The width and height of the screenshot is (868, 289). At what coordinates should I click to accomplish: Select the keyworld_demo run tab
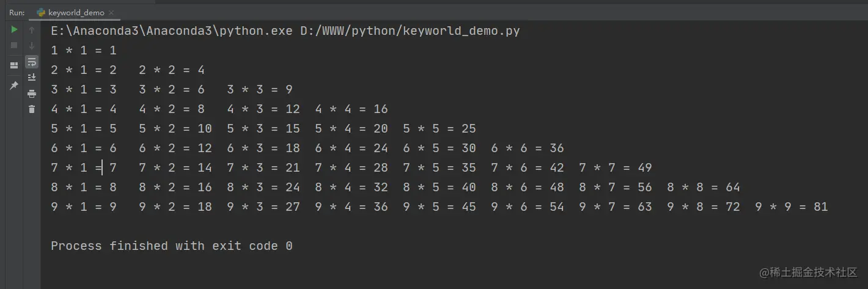(x=72, y=12)
